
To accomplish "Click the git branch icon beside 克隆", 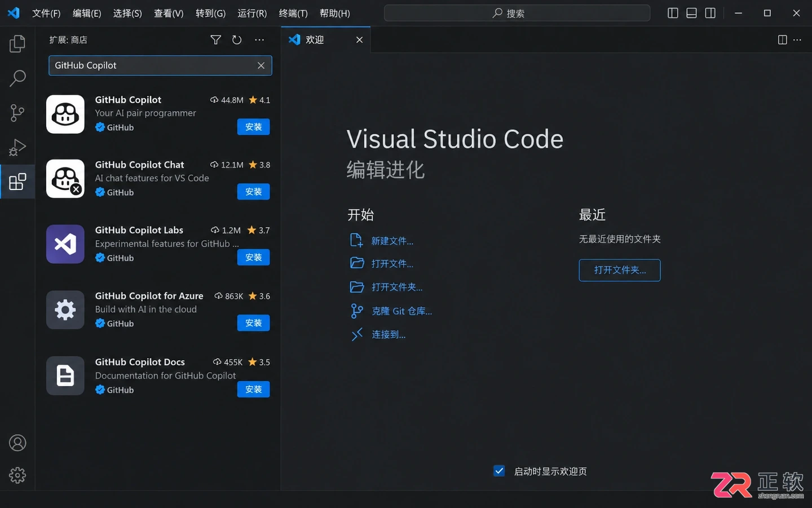I will [356, 311].
